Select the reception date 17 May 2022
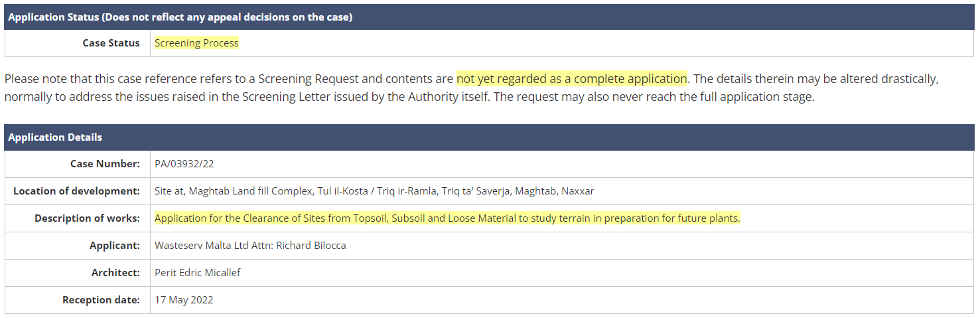 click(184, 300)
